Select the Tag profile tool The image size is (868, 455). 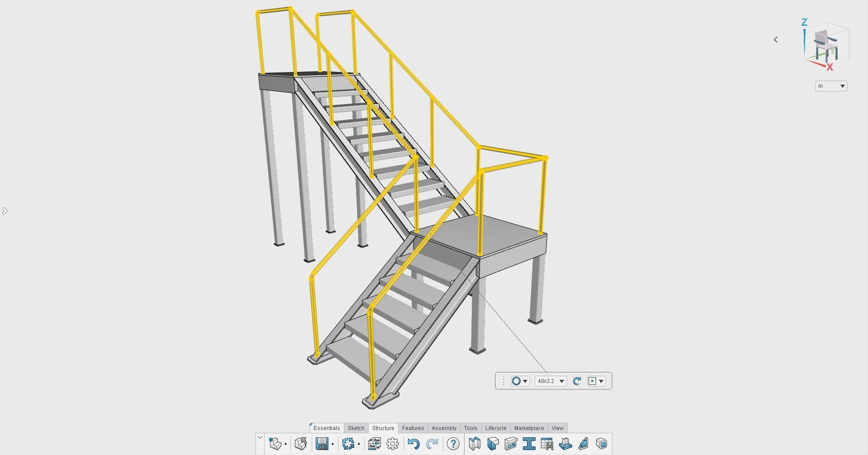pos(530,444)
